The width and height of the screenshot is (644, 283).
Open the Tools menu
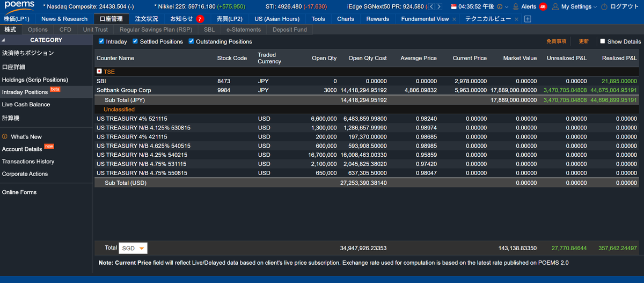pos(318,19)
